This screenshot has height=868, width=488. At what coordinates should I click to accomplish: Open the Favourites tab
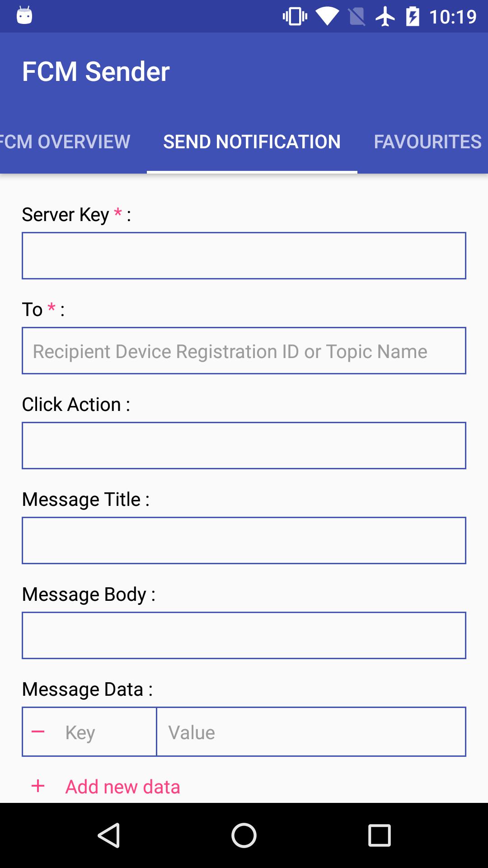[427, 142]
